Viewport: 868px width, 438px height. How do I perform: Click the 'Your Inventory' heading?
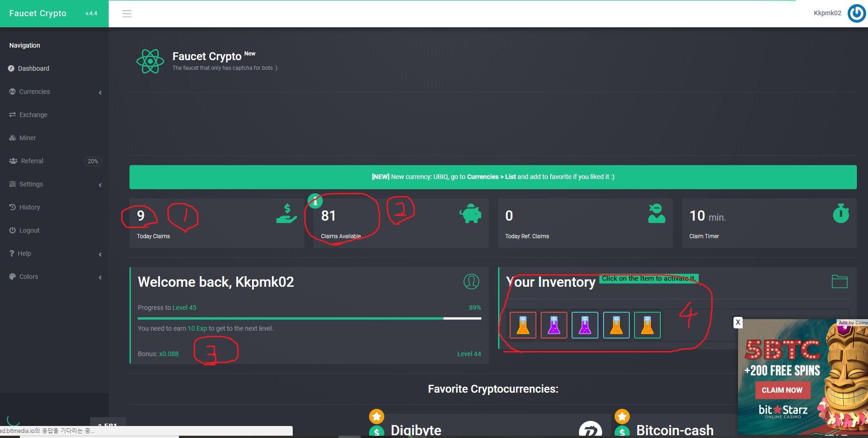coord(551,282)
